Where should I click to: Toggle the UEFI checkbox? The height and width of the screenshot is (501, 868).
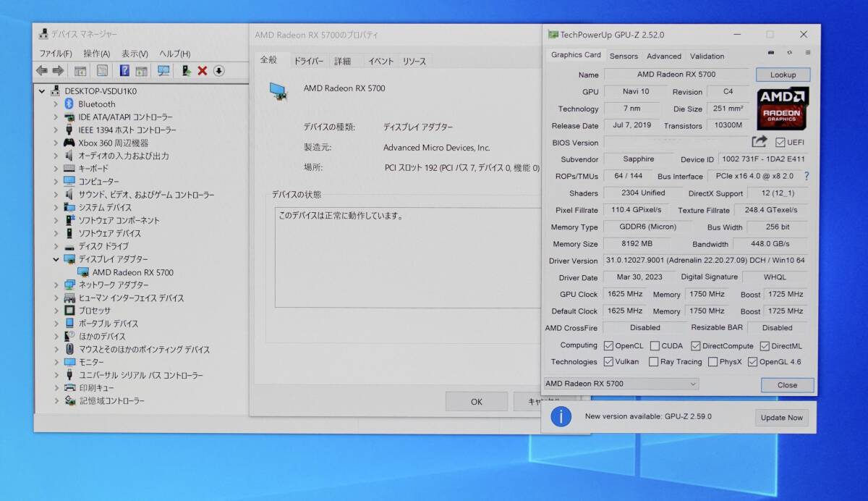[x=780, y=143]
